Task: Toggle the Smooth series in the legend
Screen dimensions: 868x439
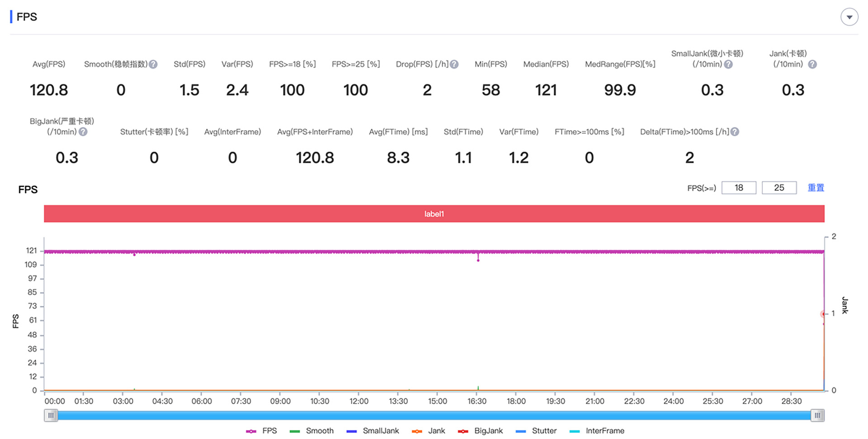Action: (x=311, y=431)
